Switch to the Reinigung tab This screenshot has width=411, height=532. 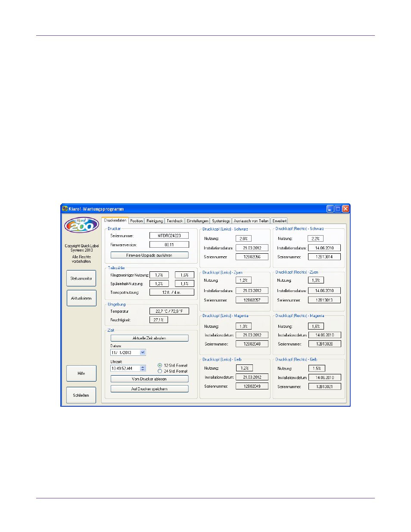pos(155,221)
